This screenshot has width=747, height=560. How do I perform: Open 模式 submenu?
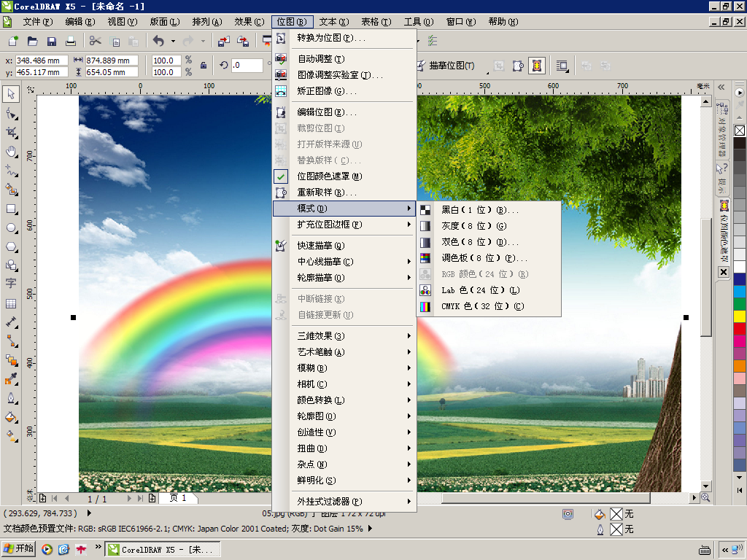click(344, 209)
